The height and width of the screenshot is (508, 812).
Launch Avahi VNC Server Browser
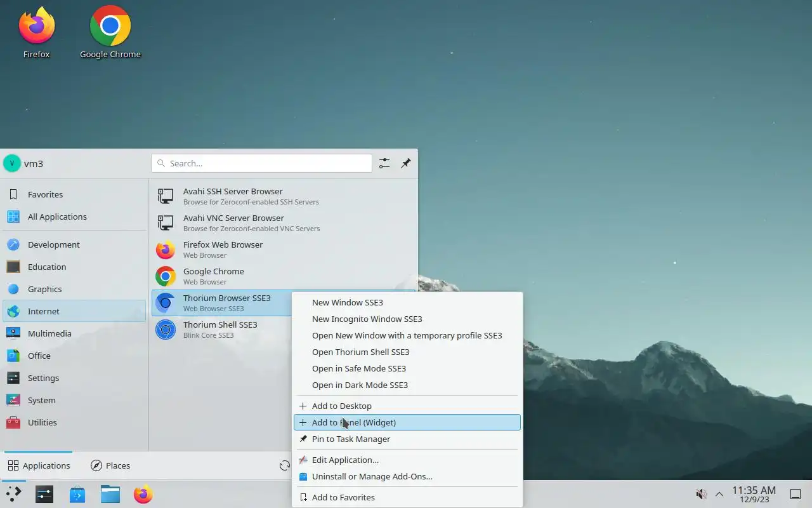[284, 223]
